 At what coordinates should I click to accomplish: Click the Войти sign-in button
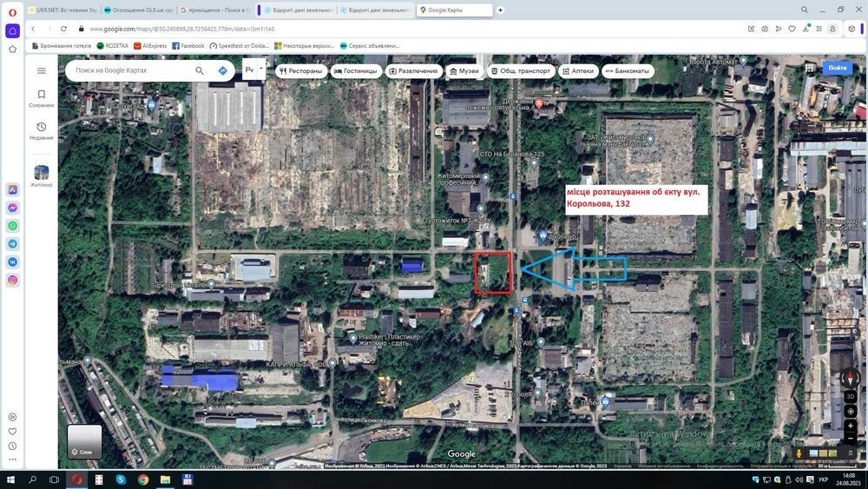(x=837, y=68)
